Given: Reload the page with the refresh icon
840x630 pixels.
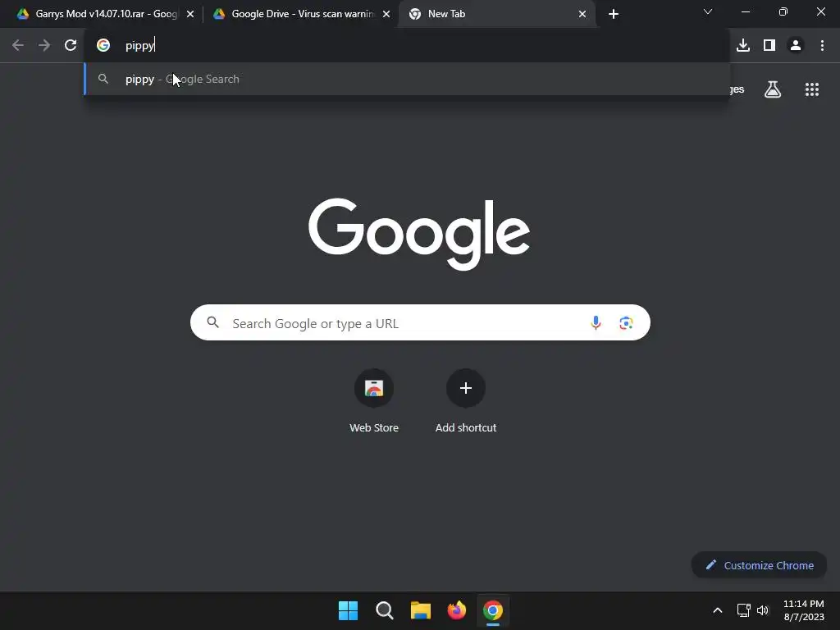Looking at the screenshot, I should pyautogui.click(x=71, y=45).
